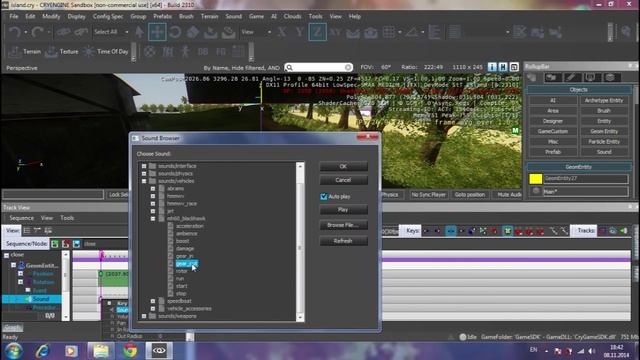Click the Goto position button
This screenshot has height=360, width=640.
pos(470,195)
